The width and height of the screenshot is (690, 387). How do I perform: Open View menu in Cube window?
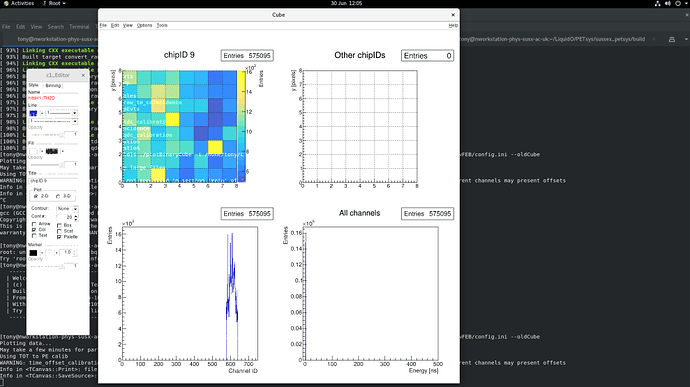[128, 26]
